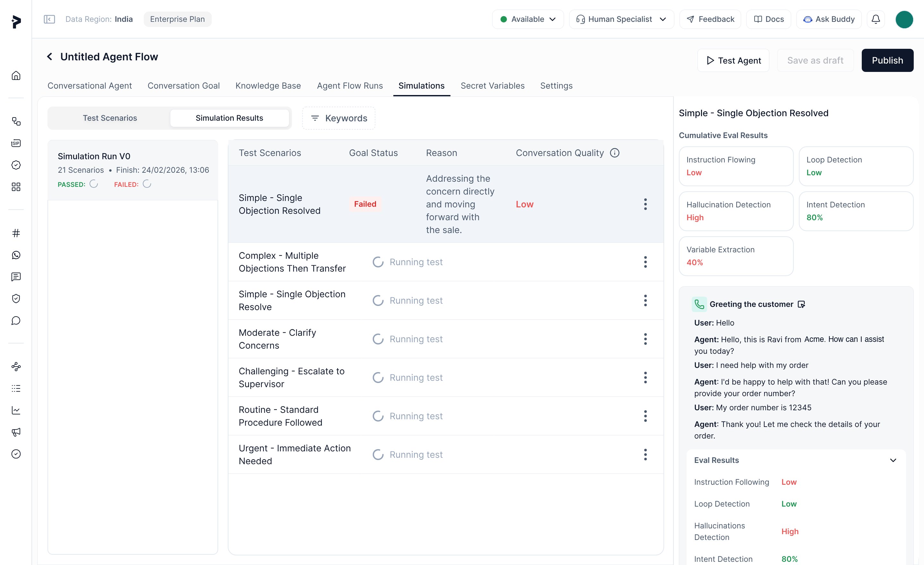The width and height of the screenshot is (924, 565).
Task: Select Simulation Results segment
Action: 229,118
